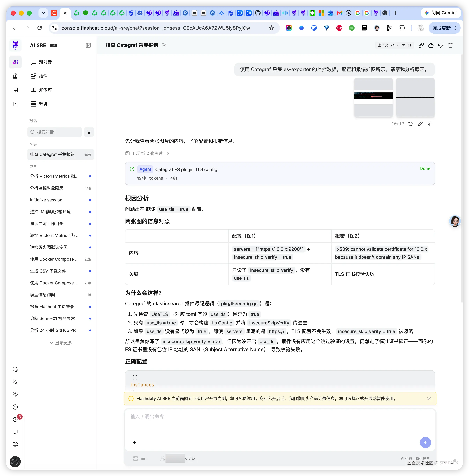The width and height of the screenshot is (469, 476).
Task: Open the Chrome update menu button
Action: click(x=445, y=28)
